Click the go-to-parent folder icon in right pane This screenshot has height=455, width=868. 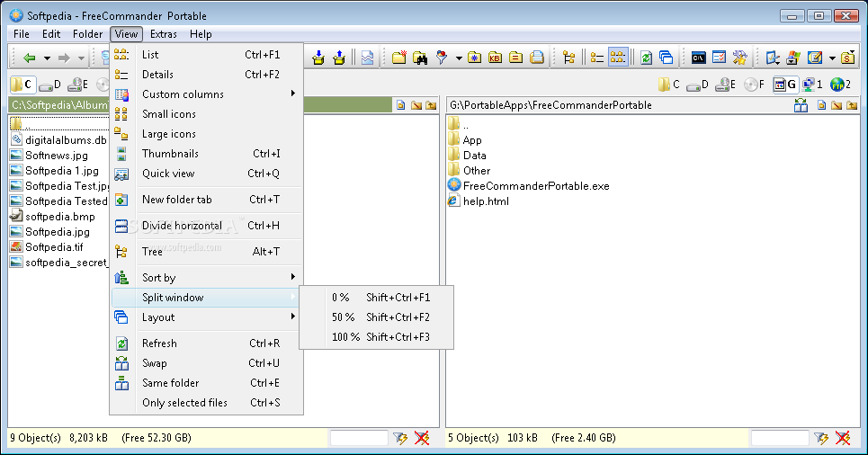[852, 105]
